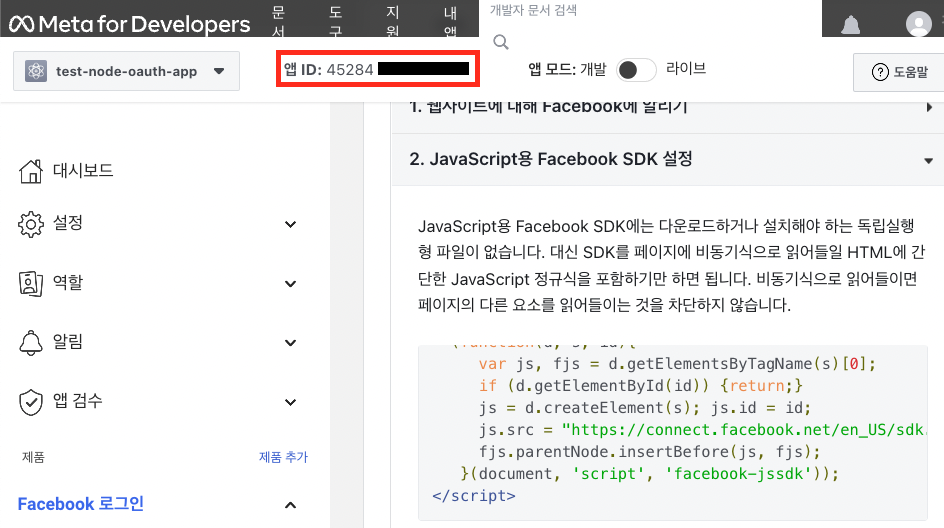Open the notifications bell in header
This screenshot has height=528, width=944.
pos(850,25)
